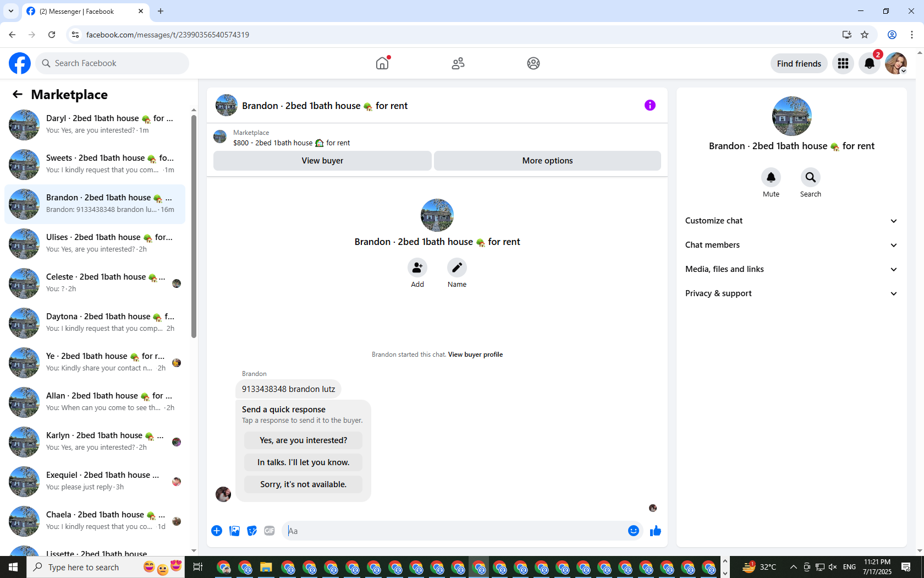Reload the browser page
The image size is (924, 578).
pos(52,35)
